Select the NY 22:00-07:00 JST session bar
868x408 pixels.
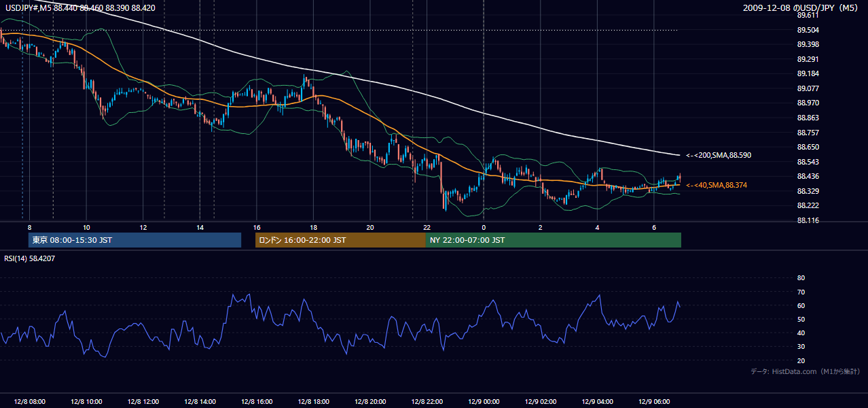click(554, 240)
